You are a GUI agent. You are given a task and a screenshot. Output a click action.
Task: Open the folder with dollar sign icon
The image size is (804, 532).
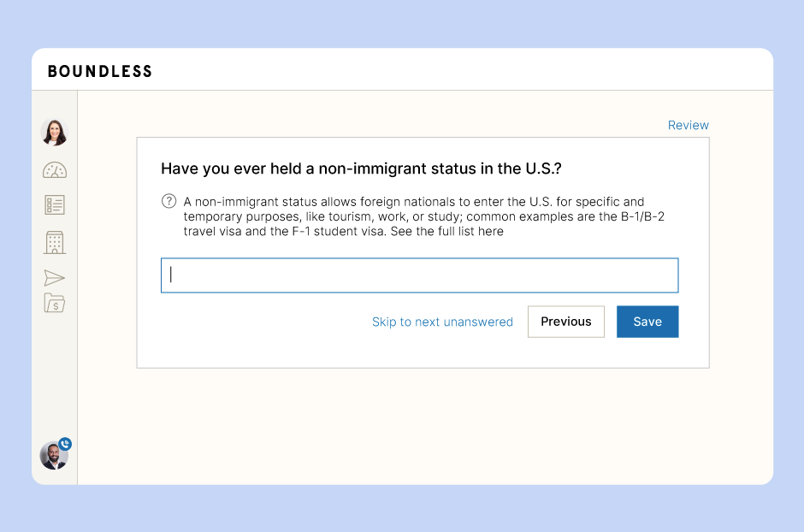pos(55,303)
